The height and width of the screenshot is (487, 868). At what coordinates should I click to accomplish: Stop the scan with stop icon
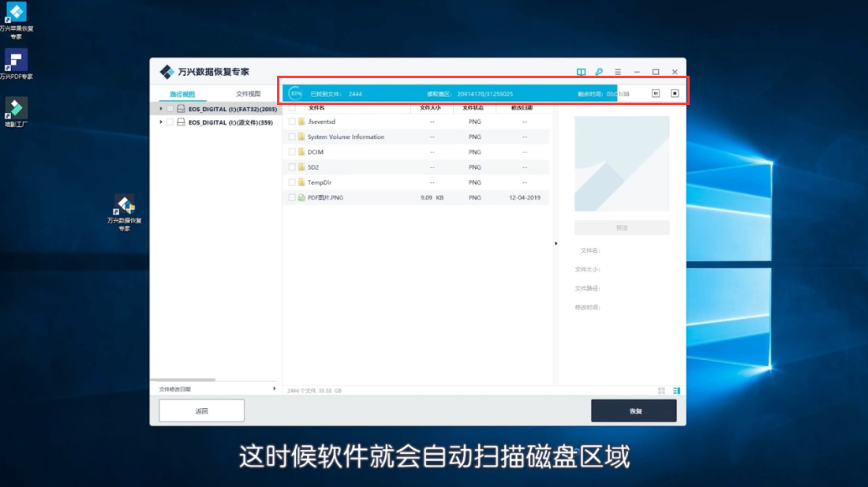tap(675, 92)
